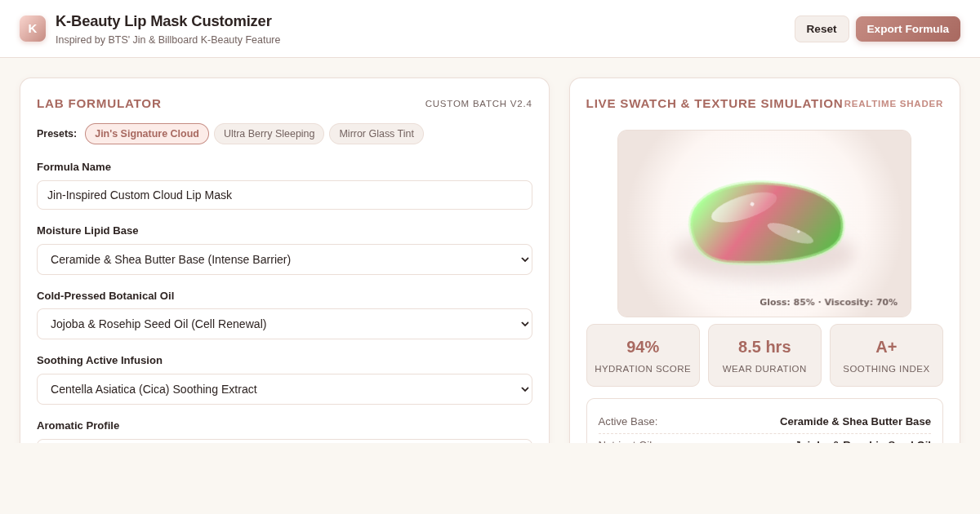The image size is (980, 514).
Task: Choose the Ultra Berry Sleeping preset
Action: point(269,134)
